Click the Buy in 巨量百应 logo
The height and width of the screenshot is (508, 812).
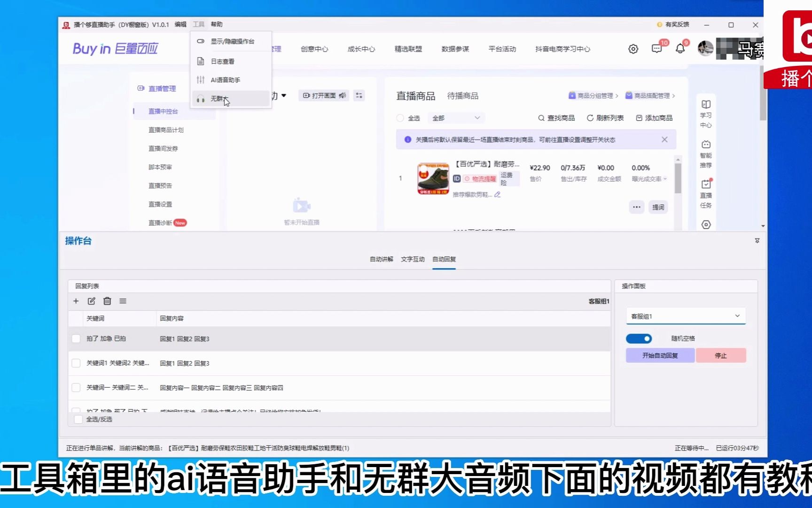point(115,48)
